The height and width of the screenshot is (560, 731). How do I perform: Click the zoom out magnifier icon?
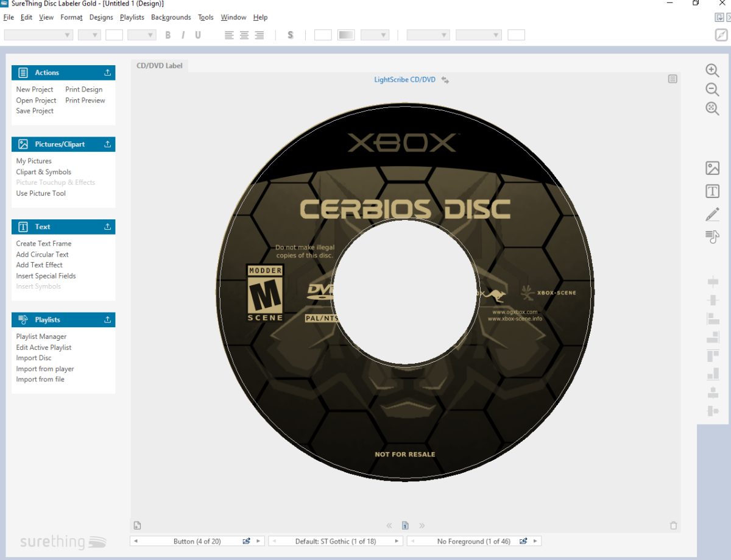pos(712,90)
